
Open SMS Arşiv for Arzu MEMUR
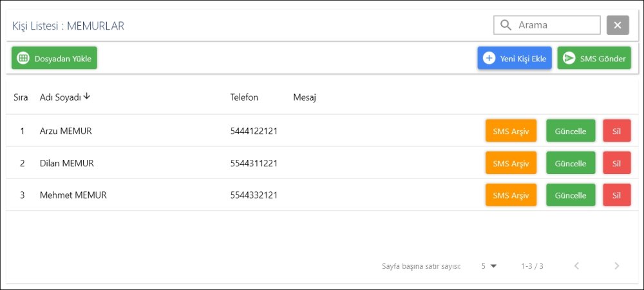511,131
